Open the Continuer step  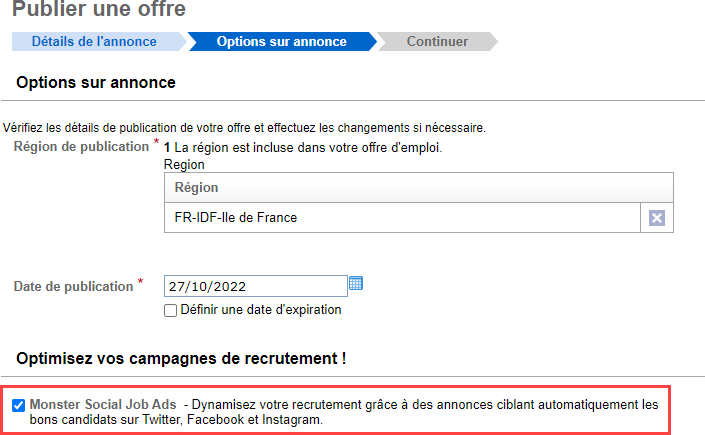click(437, 41)
